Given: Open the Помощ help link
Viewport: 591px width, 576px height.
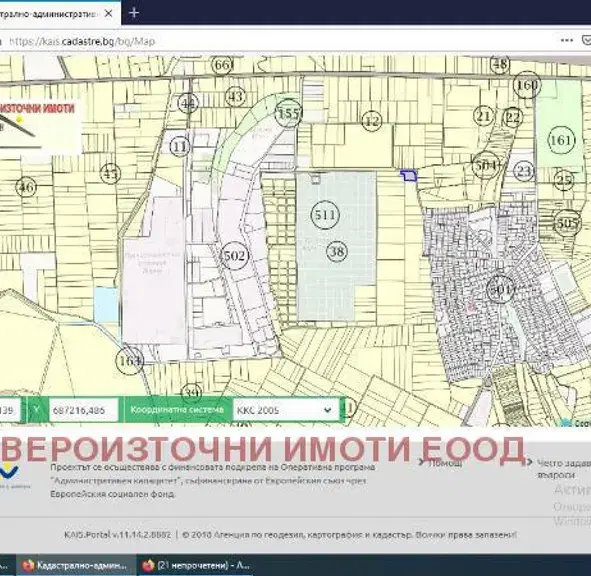Looking at the screenshot, I should coord(445,463).
